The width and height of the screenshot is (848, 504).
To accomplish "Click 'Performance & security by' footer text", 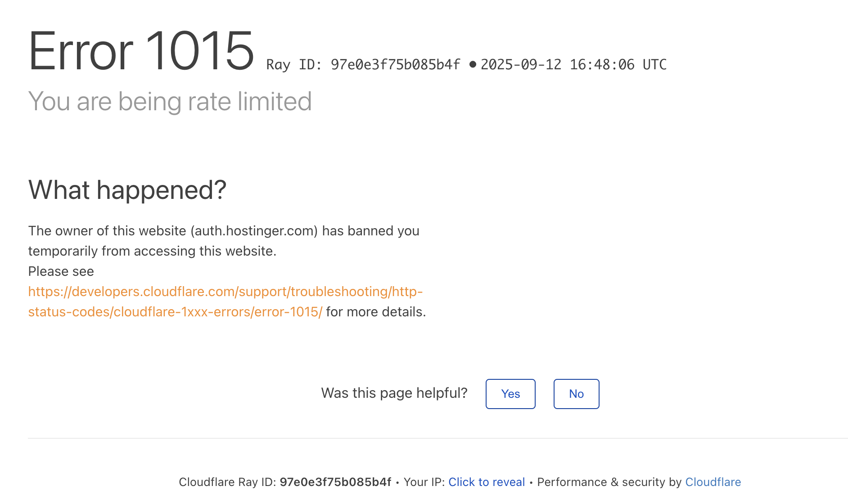I will click(x=609, y=482).
